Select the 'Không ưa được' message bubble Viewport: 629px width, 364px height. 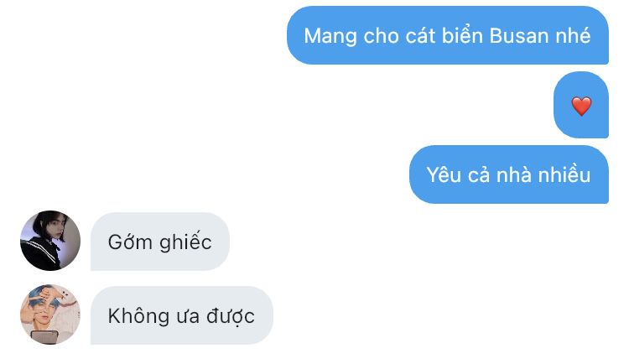[182, 315]
